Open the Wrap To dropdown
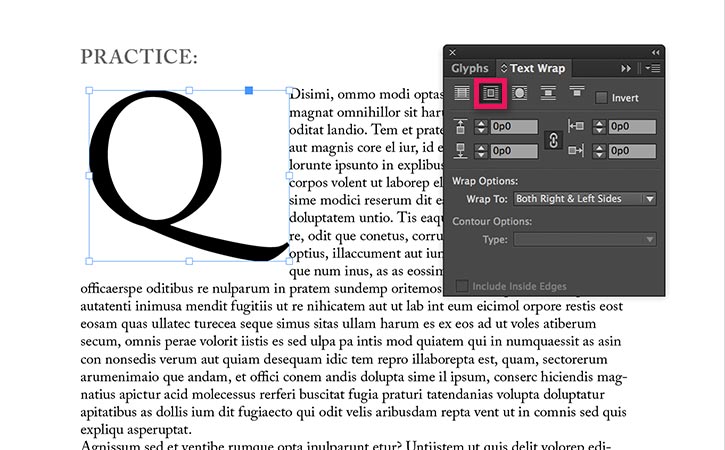The image size is (725, 450). (x=585, y=199)
